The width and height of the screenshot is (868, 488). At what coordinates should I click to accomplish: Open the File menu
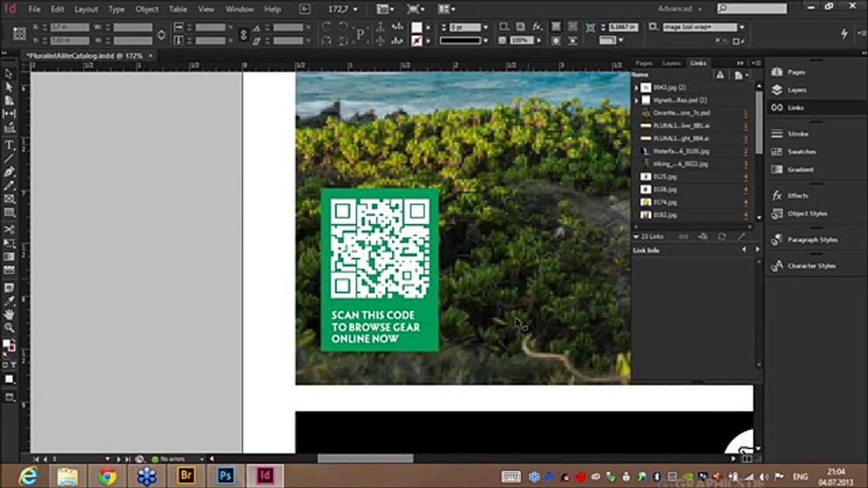point(35,9)
